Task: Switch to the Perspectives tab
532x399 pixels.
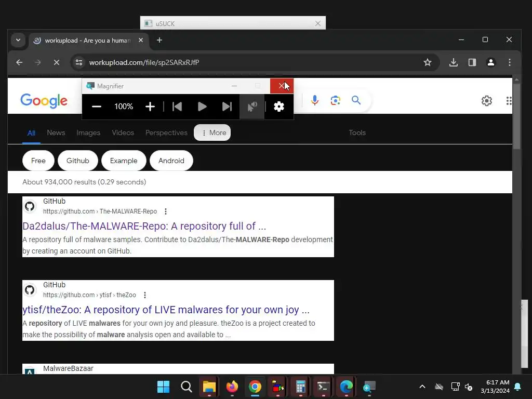Action: (166, 132)
